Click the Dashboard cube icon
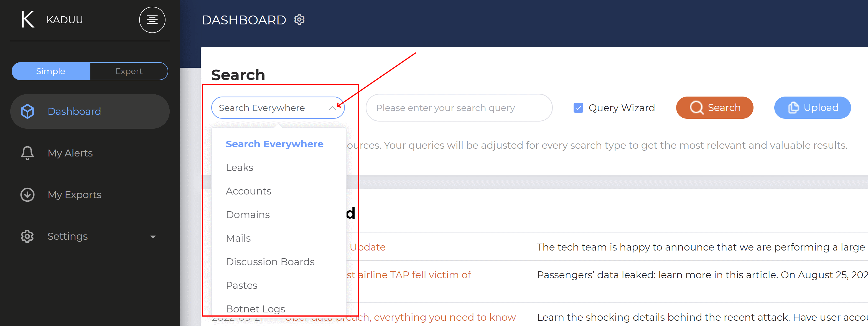This screenshot has width=868, height=326. [x=27, y=111]
